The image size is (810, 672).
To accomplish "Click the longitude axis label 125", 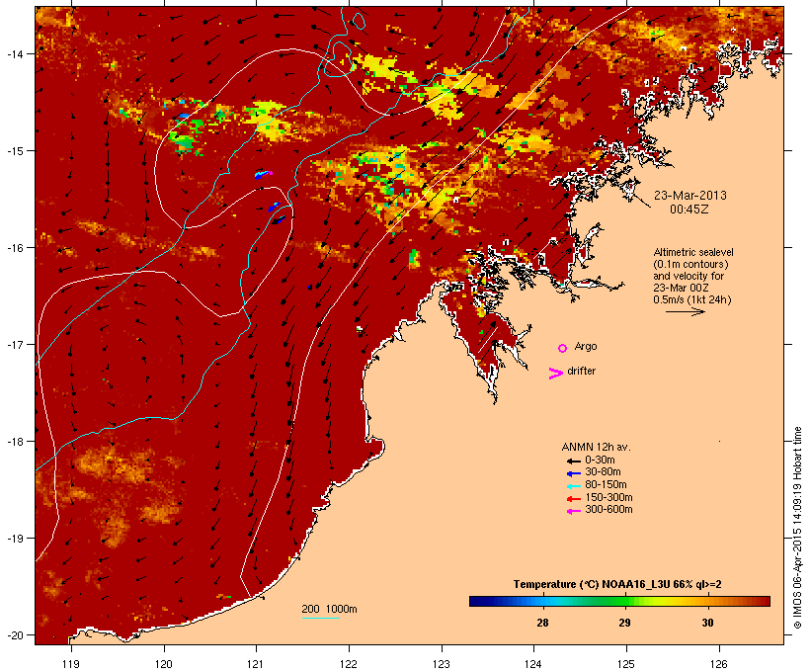I will (626, 664).
